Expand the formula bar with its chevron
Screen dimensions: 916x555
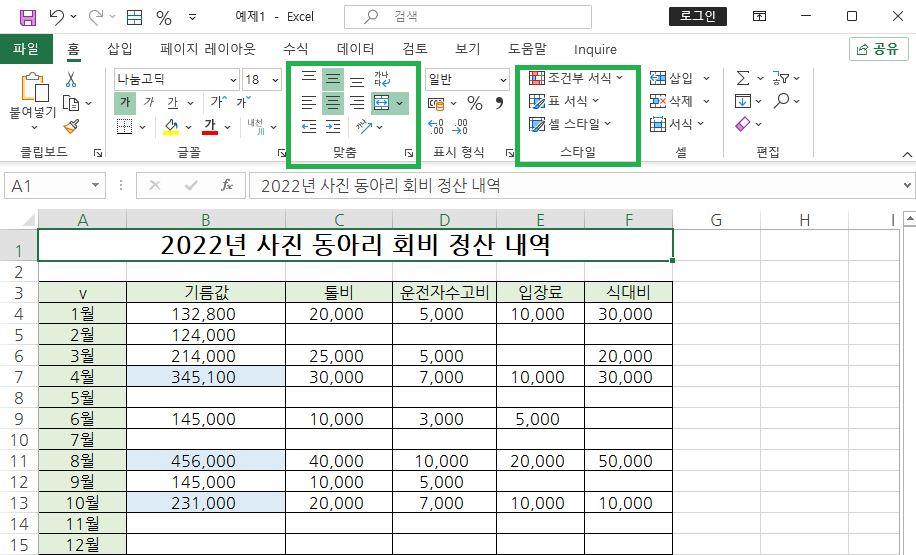(907, 185)
